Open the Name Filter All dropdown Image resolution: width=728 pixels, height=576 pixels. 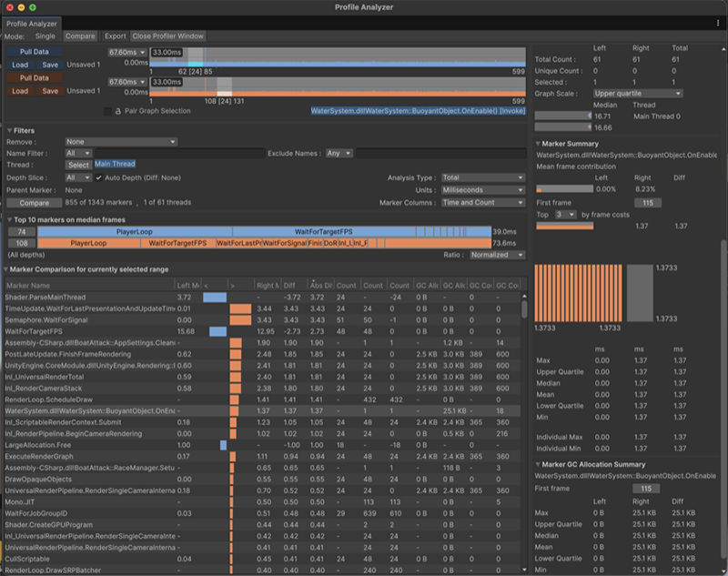tap(78, 153)
